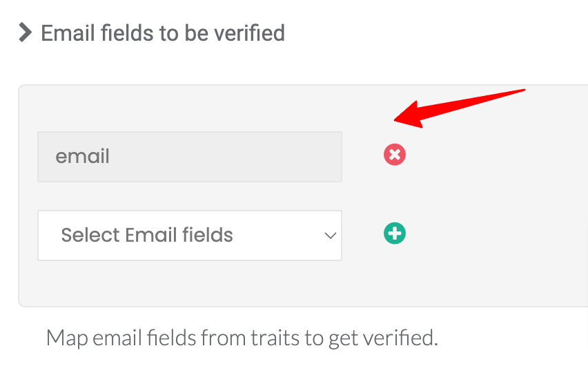Image resolution: width=588 pixels, height=384 pixels.
Task: Collapse the Email fields to be verified section
Action: coord(25,32)
